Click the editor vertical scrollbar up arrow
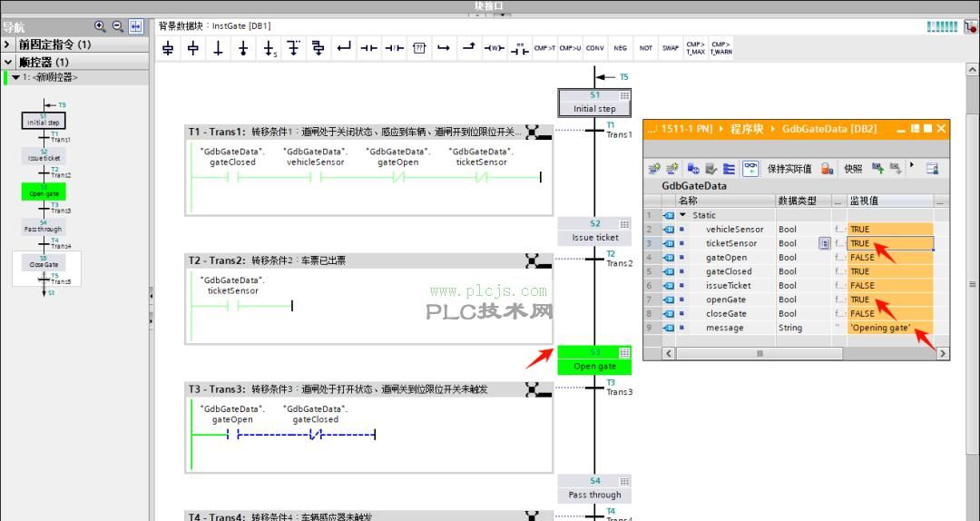Screen dimensions: 980x521 (x=973, y=69)
